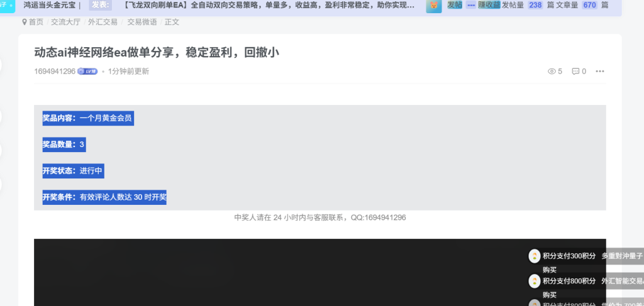Select the 开奖状态: 进行中 line
This screenshot has width=644, height=306.
73,171
